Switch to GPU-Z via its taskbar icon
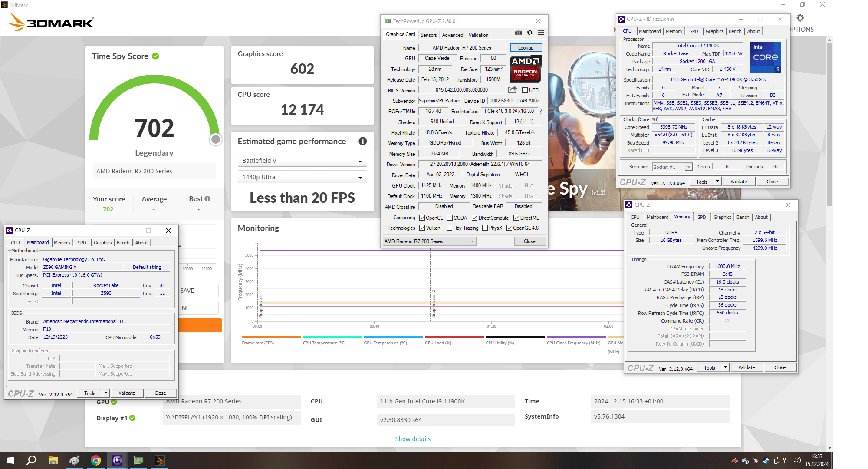 pyautogui.click(x=138, y=460)
